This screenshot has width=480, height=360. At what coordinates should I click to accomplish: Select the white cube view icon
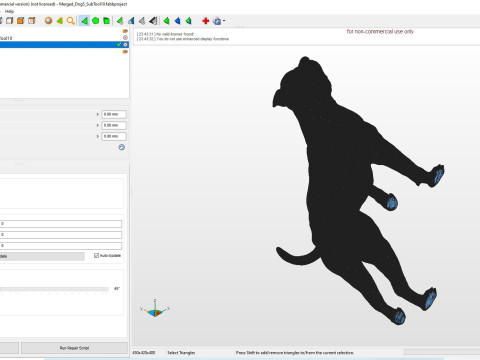10,21
